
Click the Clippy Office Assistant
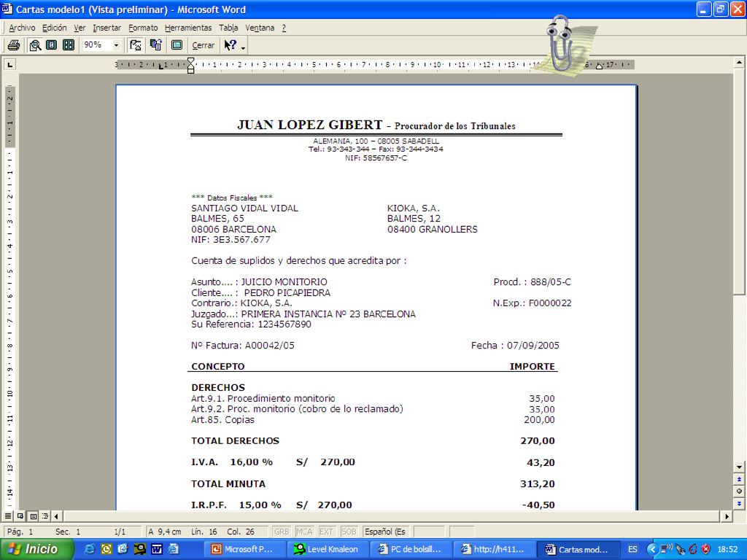tap(564, 45)
